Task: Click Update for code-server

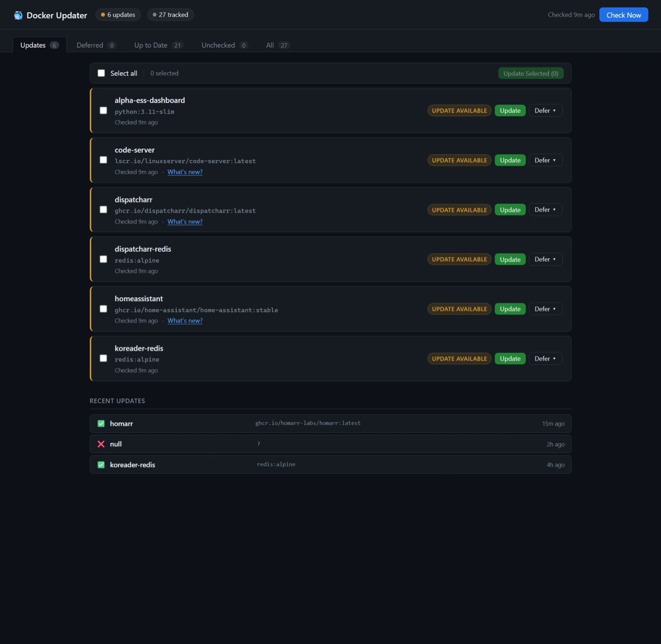Action: [510, 160]
